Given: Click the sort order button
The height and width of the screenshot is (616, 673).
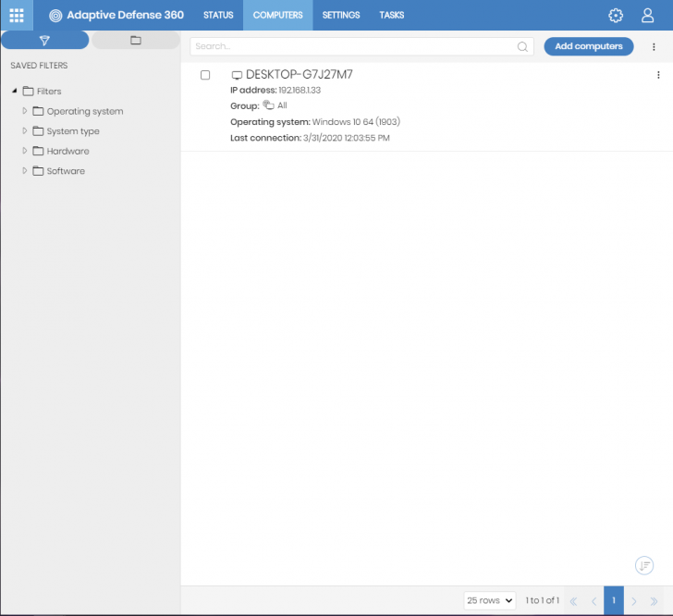Looking at the screenshot, I should point(643,565).
